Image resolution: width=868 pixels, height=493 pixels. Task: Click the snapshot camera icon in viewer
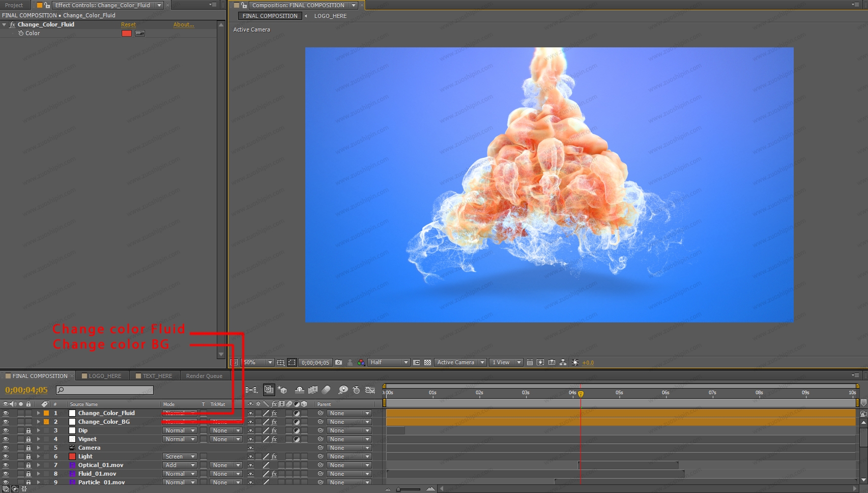tap(339, 363)
